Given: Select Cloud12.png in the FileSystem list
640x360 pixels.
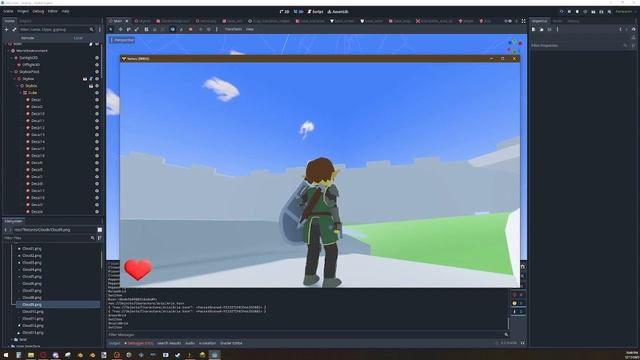Looking at the screenshot, I should click(33, 326).
